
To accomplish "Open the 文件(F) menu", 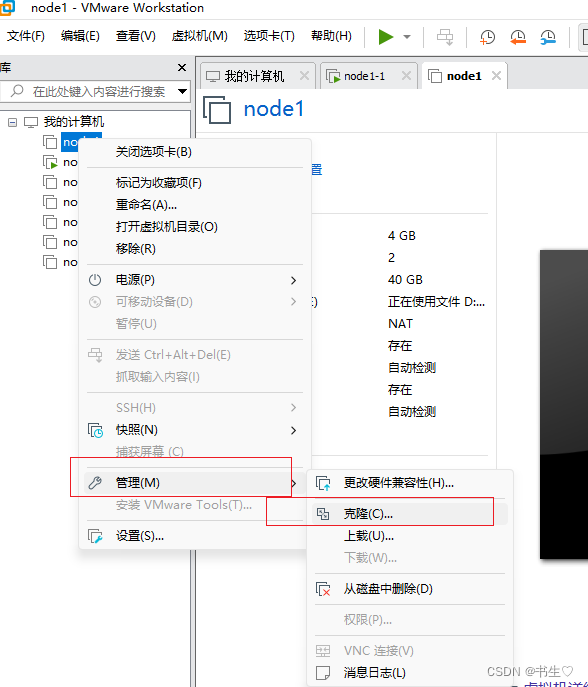I will click(x=26, y=36).
